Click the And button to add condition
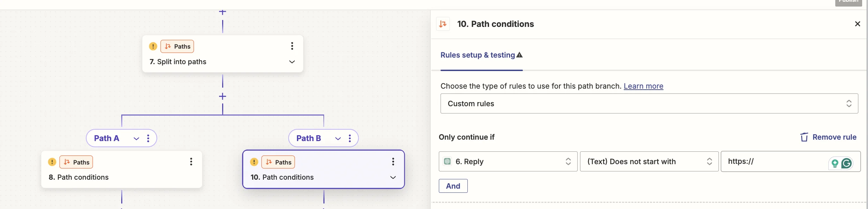This screenshot has width=868, height=209. tap(453, 186)
